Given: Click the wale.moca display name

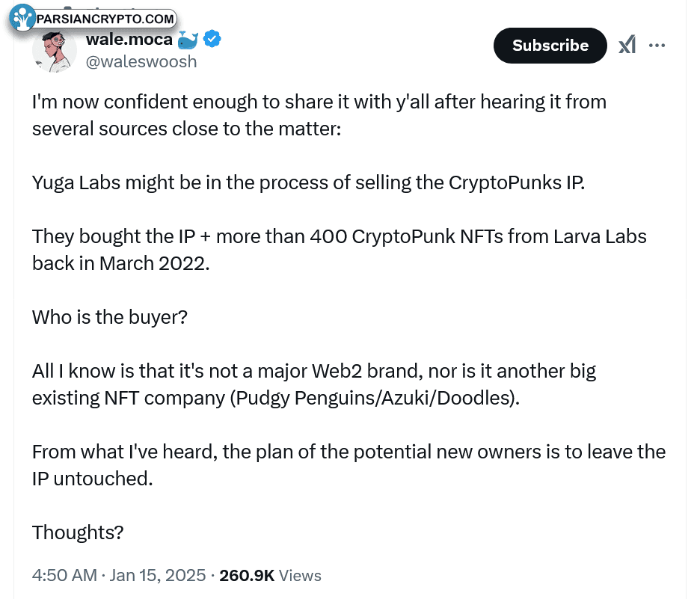Looking at the screenshot, I should pos(129,40).
